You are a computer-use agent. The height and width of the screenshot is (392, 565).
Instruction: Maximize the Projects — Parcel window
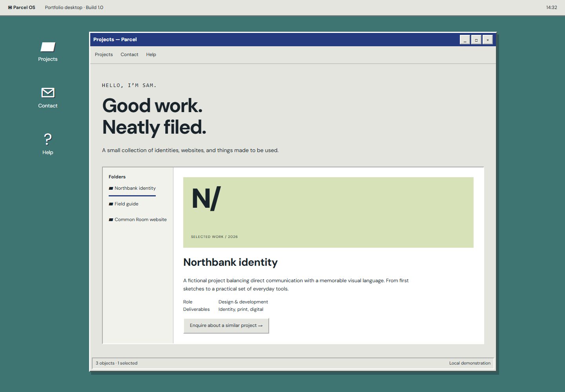(x=476, y=40)
